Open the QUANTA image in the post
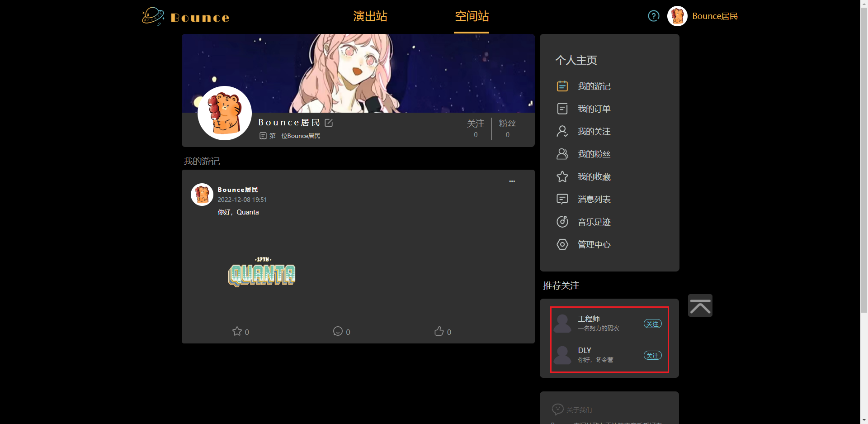 pos(262,272)
